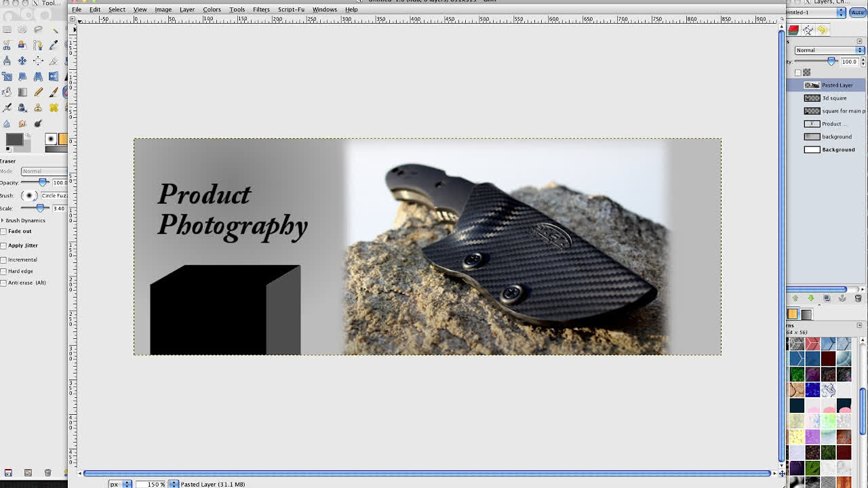Open the Select menu
The image size is (868, 488).
tap(117, 9)
